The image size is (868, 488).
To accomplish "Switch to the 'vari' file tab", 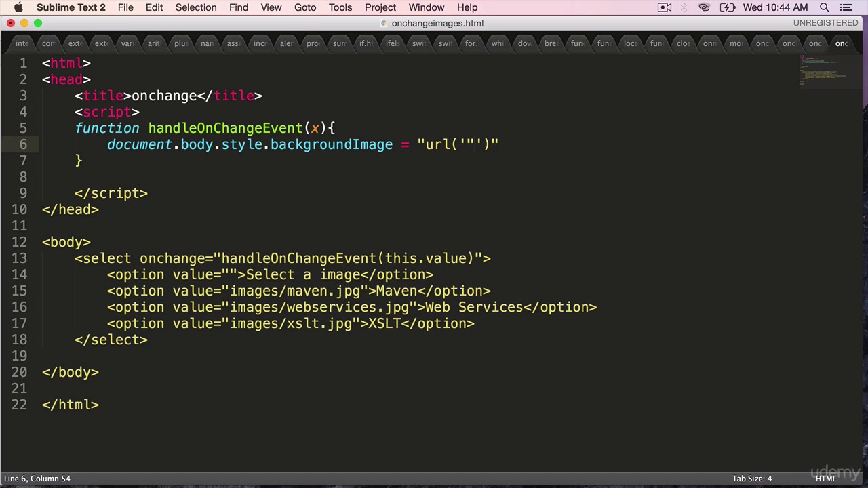I will coord(128,43).
